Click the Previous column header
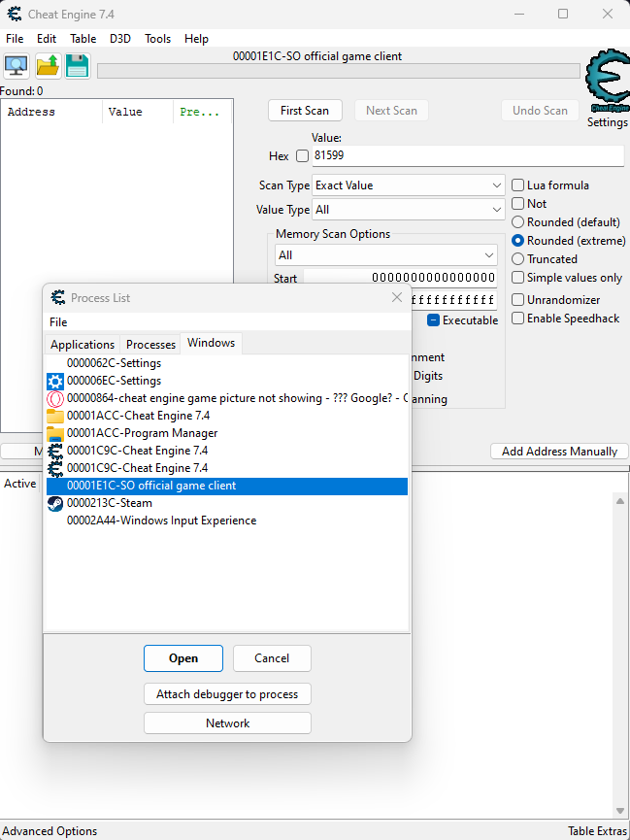630x840 pixels. [x=202, y=112]
